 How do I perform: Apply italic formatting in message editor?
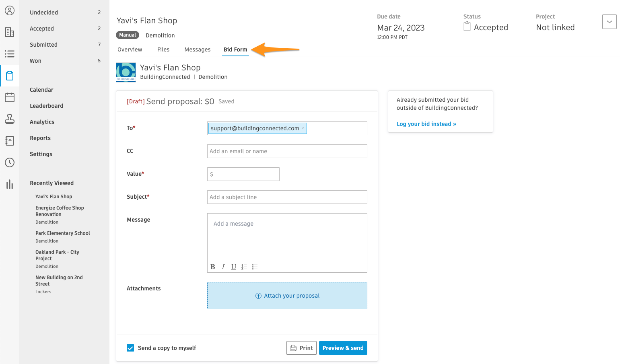(223, 267)
